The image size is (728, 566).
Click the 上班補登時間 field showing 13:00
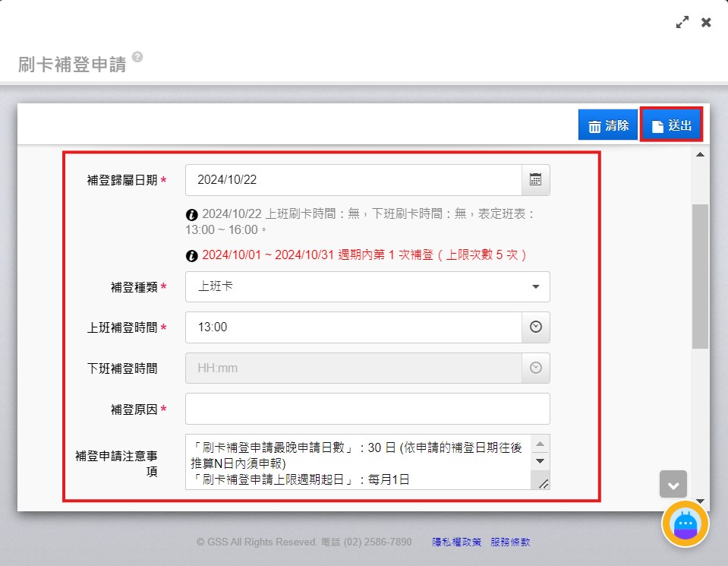coord(353,327)
